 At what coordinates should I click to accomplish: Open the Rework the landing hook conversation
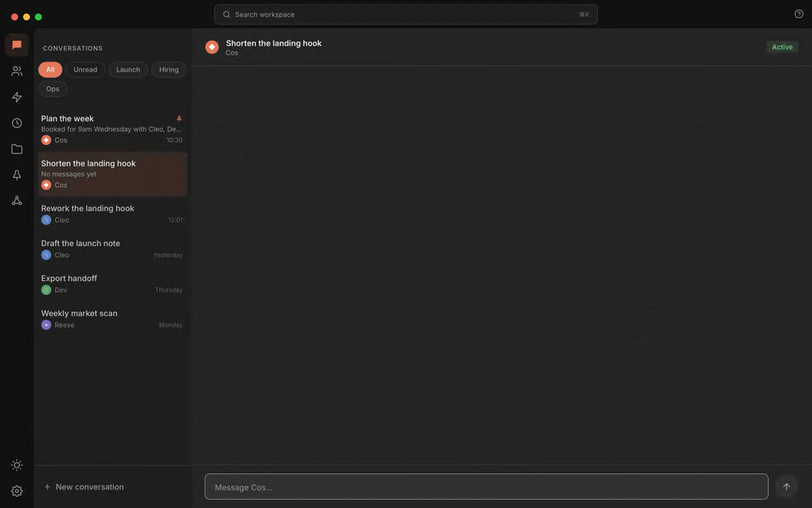coord(112,214)
